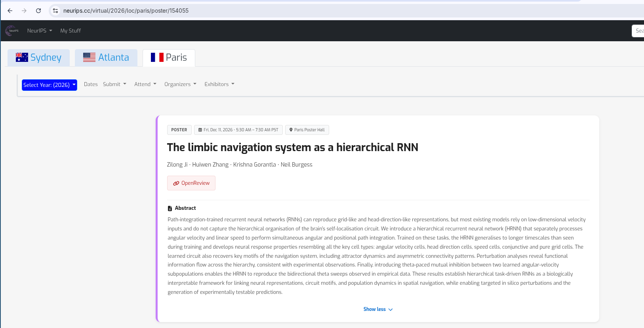Open the Dates page link

click(91, 84)
